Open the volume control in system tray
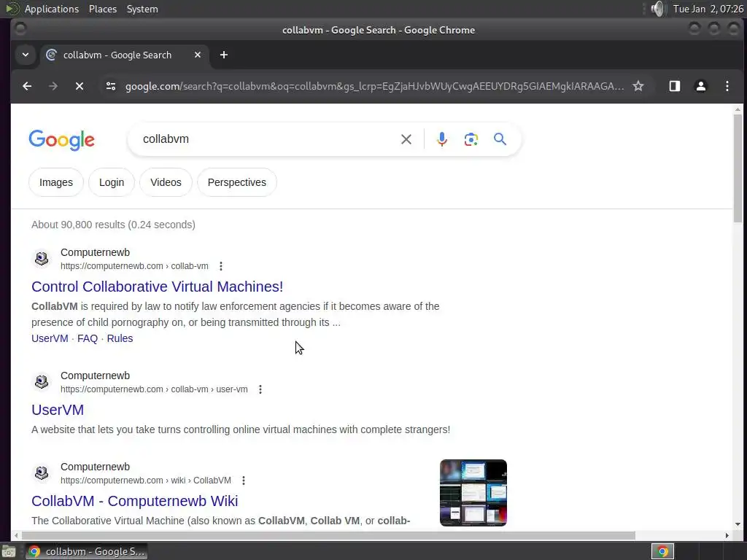The height and width of the screenshot is (560, 747). pyautogui.click(x=657, y=9)
